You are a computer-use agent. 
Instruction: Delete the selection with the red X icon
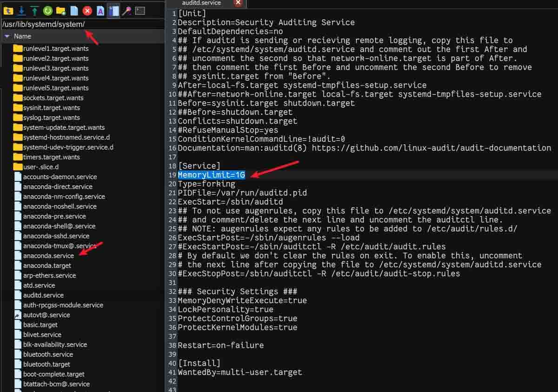(87, 10)
